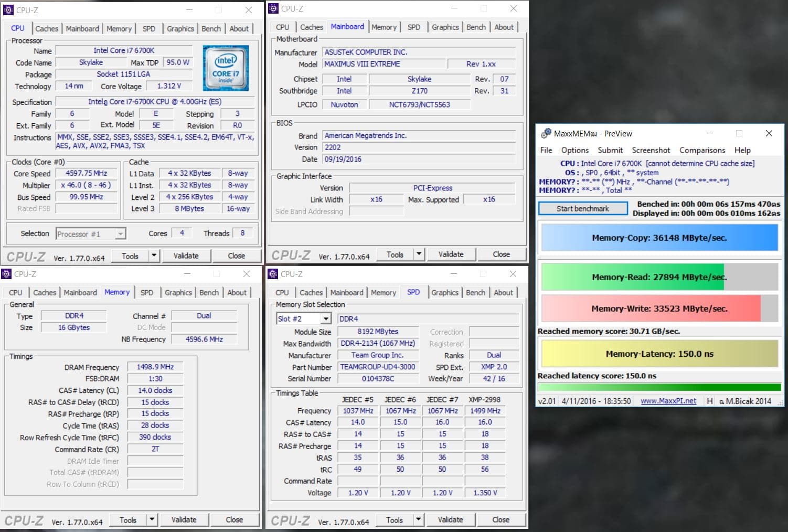Open Tools dropdown arrow in the SPD window
Screen dimensions: 788x532
tap(418, 520)
